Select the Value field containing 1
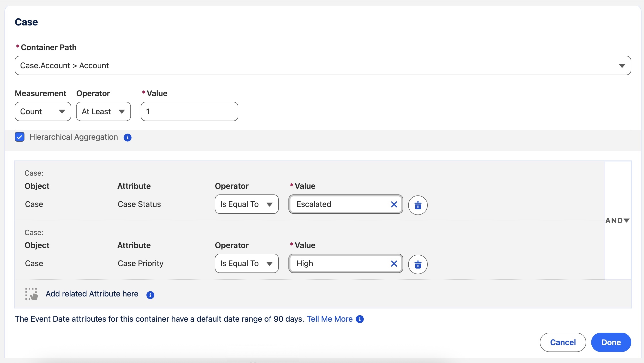The width and height of the screenshot is (644, 363). tap(189, 112)
